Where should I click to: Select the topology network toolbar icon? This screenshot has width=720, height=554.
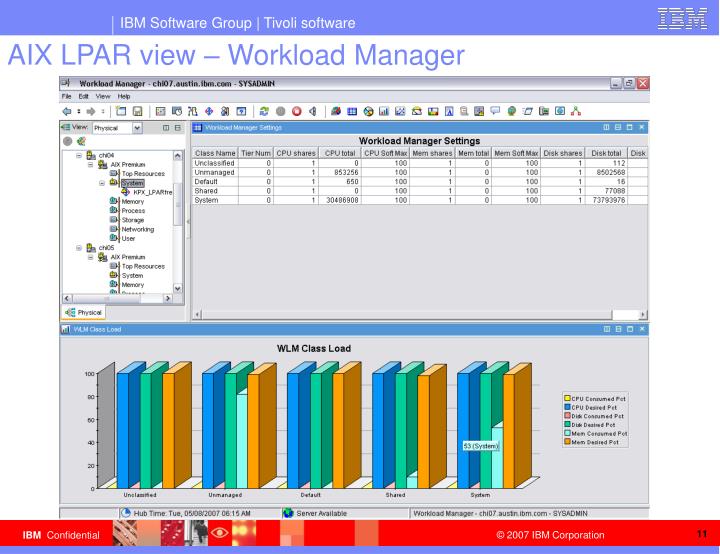(576, 111)
